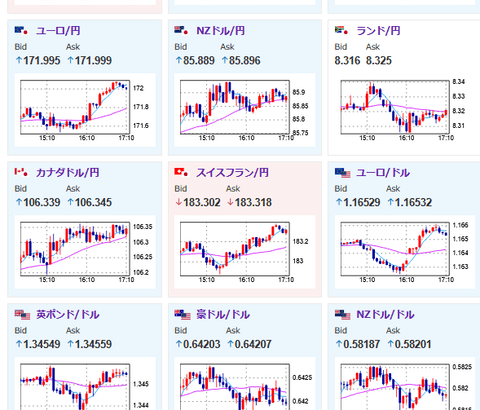Click the Aussie Dollar/Dollar flag icon
480x410 pixels.
[x=182, y=314]
